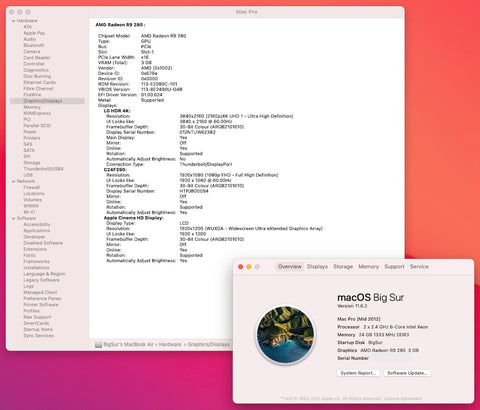Switch to Displays tab in About window
Image resolution: width=480 pixels, height=410 pixels.
point(317,267)
